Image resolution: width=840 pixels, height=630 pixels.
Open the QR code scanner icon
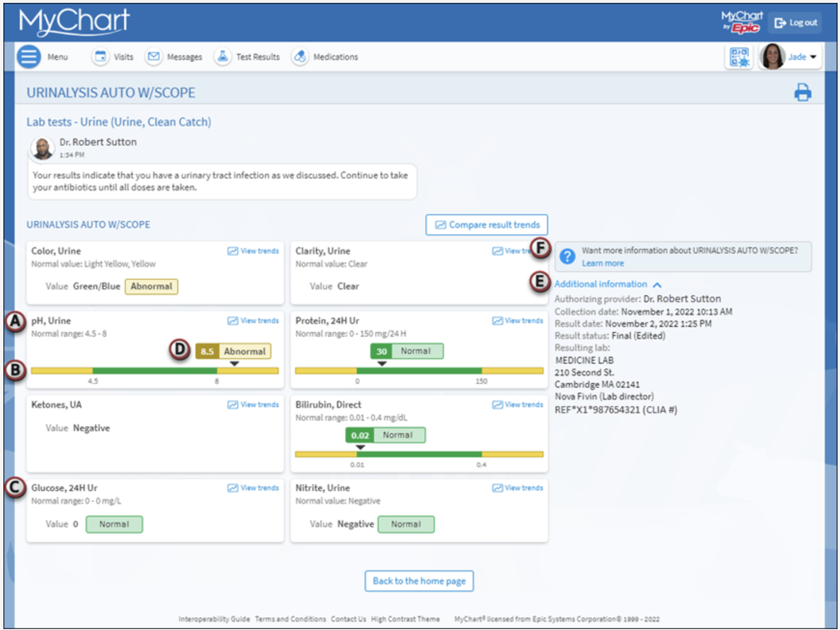point(738,56)
